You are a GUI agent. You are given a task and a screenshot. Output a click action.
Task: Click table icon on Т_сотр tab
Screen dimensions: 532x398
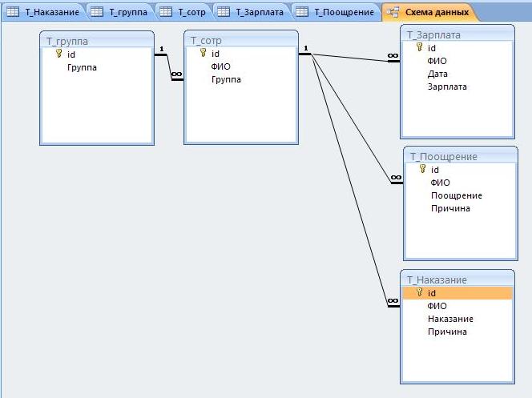tap(166, 12)
